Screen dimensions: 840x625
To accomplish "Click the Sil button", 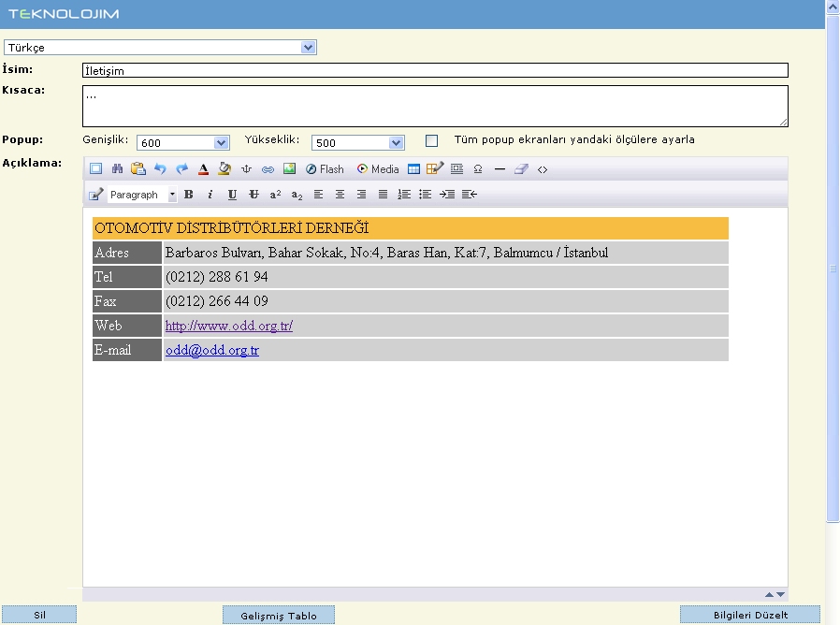I will click(39, 615).
